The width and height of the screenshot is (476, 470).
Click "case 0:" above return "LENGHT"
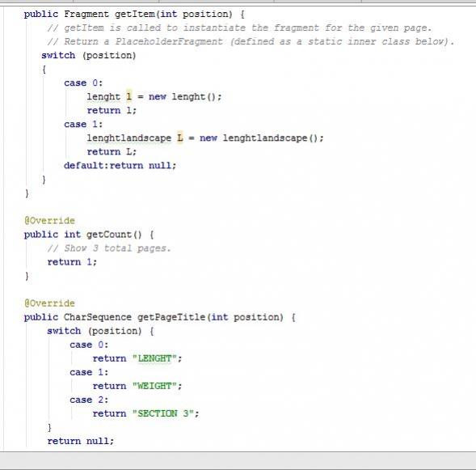coord(89,345)
